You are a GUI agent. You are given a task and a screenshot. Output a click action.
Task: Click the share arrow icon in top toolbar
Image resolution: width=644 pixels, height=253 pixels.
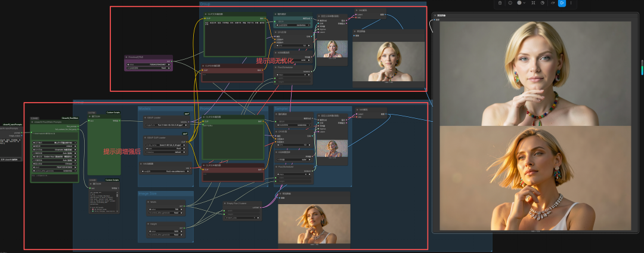coord(552,3)
